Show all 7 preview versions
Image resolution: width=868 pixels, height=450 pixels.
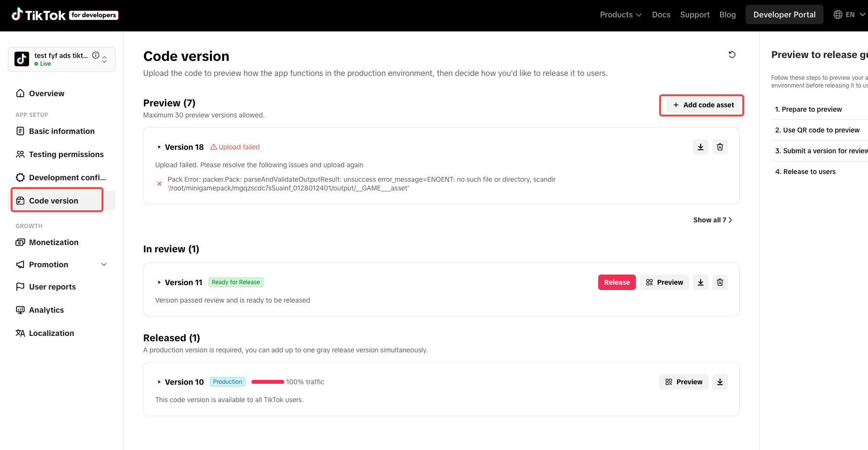(713, 220)
